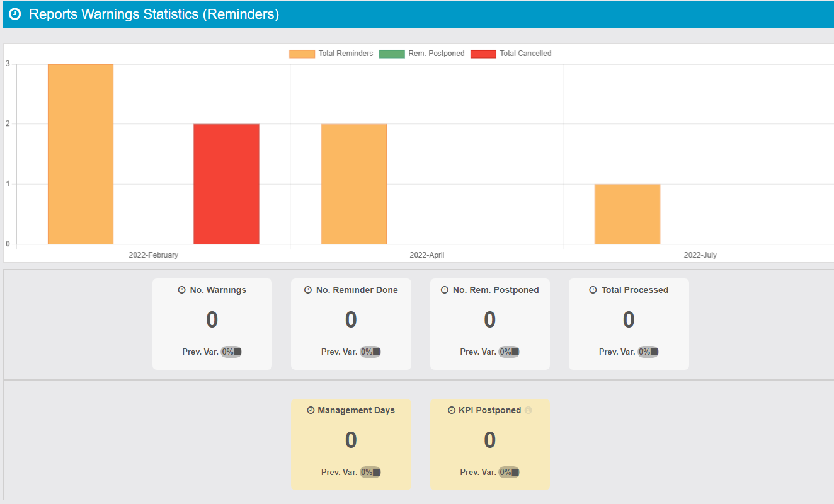Click the clock icon beside KPI Postponed

pos(451,411)
